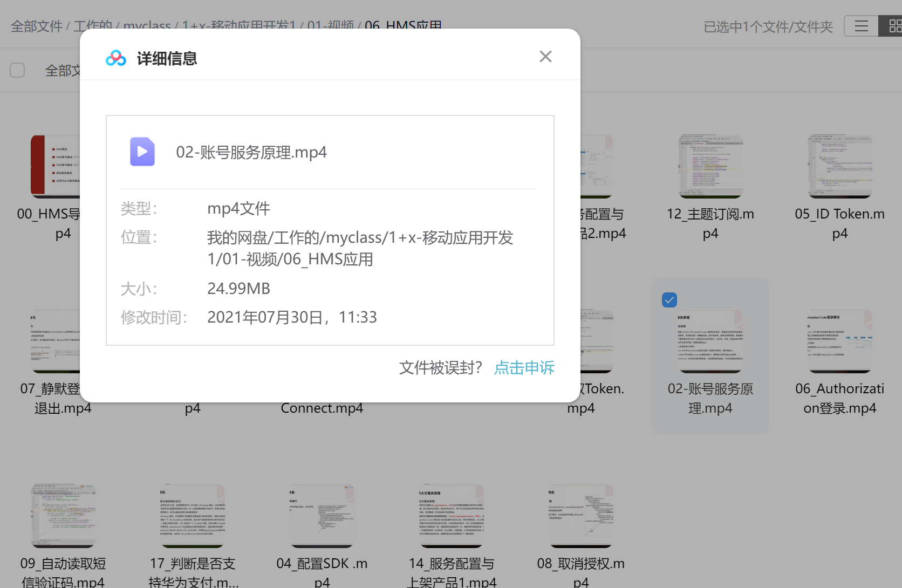The width and height of the screenshot is (902, 588).
Task: Close the 详细信息 dialog
Action: tap(545, 57)
